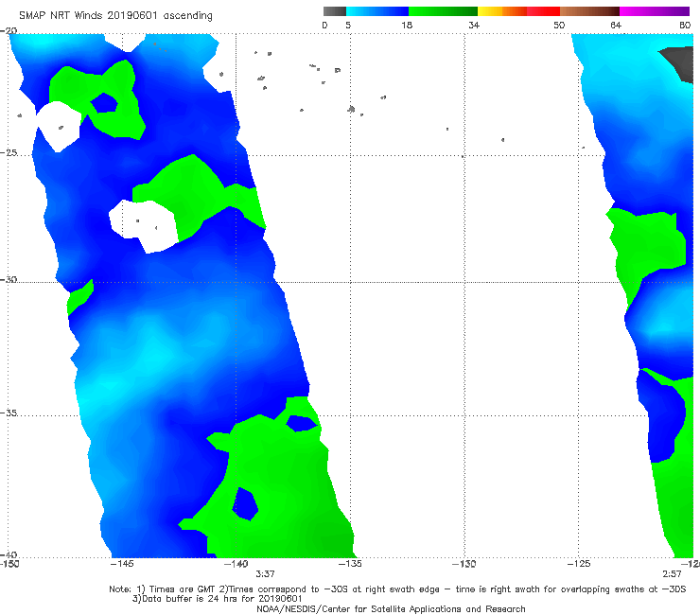Click the green 18–34 color bar segment
700x615 pixels.
click(x=443, y=11)
